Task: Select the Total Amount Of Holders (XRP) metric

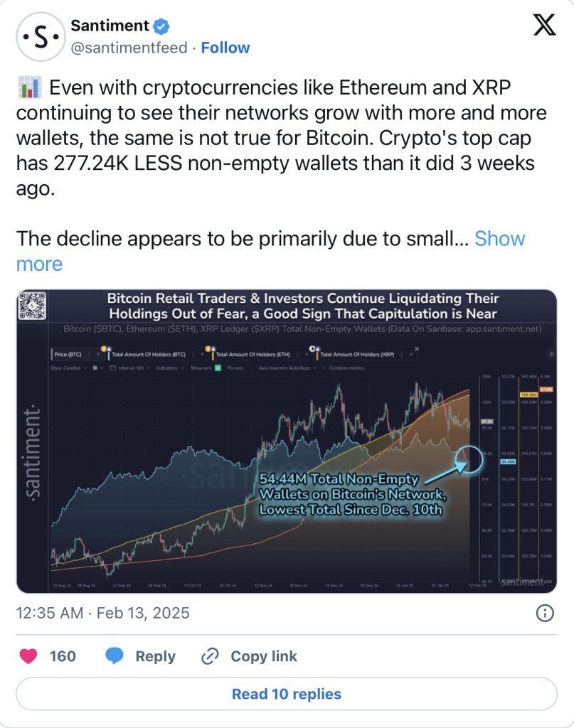Action: point(356,354)
